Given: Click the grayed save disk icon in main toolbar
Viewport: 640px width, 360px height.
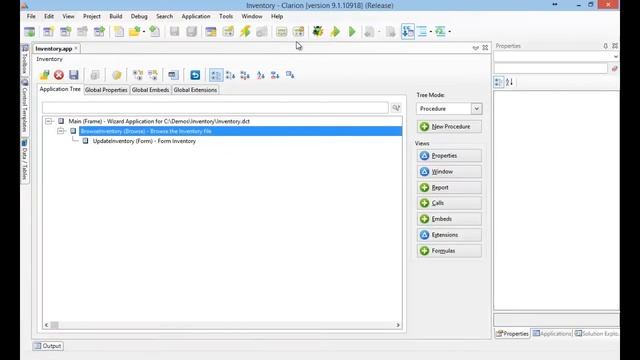Looking at the screenshot, I should click(174, 31).
